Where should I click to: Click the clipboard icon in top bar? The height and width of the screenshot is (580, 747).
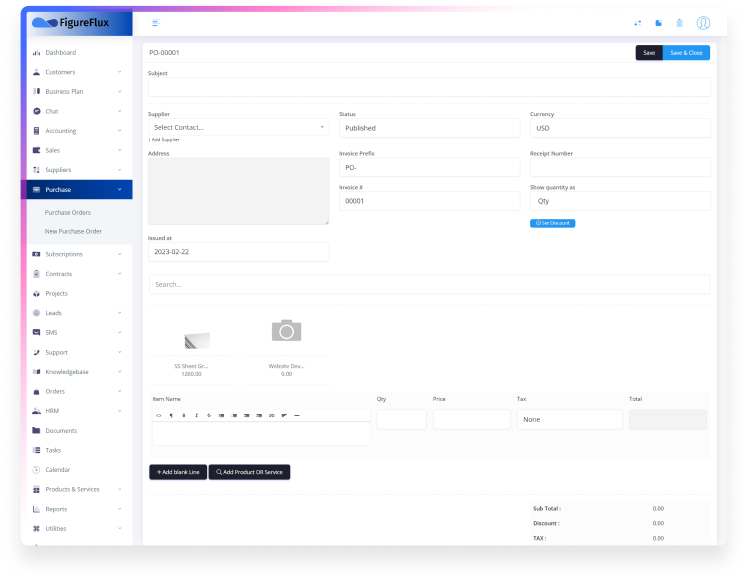coord(680,22)
